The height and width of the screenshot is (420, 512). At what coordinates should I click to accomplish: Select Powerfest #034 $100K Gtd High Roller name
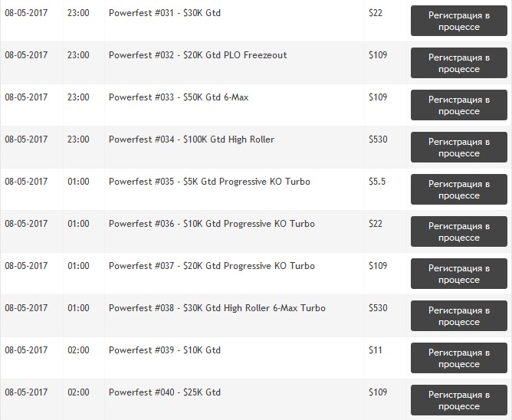tap(192, 139)
